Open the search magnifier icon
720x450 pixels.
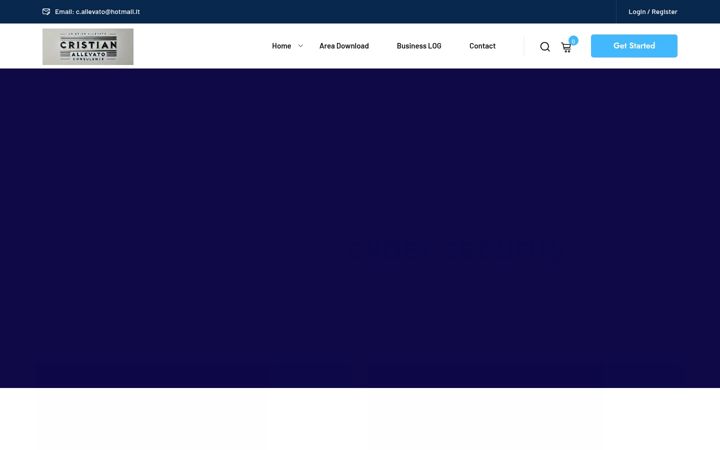click(545, 47)
